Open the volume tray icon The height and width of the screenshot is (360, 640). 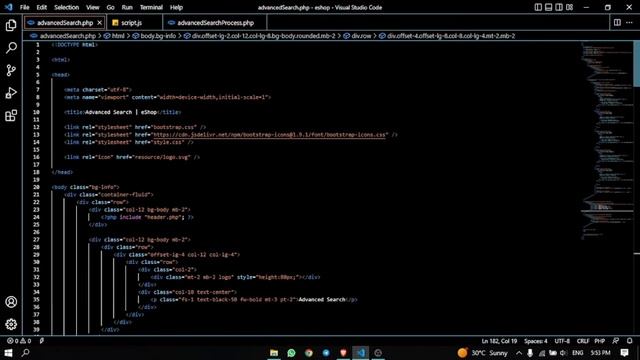563,353
